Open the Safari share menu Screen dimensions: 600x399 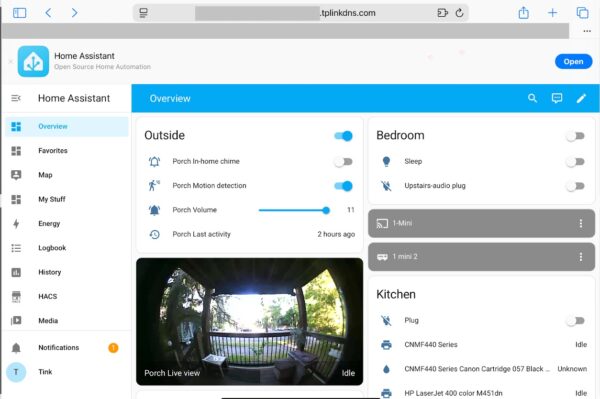[523, 13]
